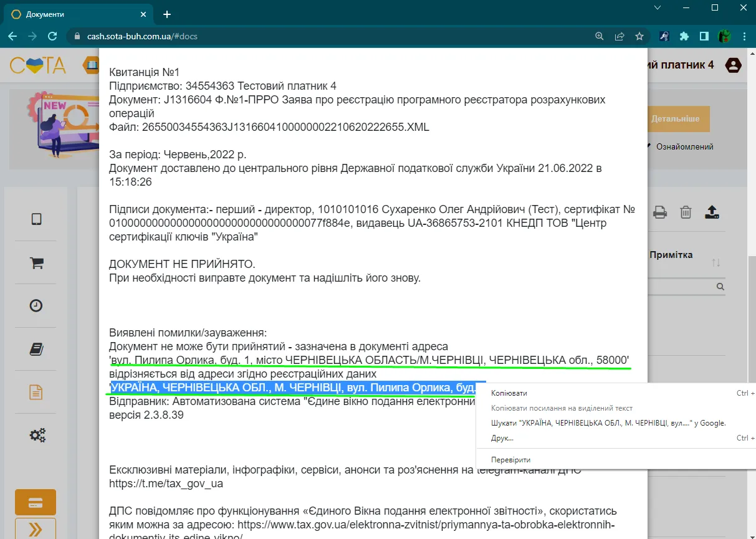Click the highlighted УКРАЇНА, ЧЕРНІВЕЦЬКА ОБЛ. address
Screen dimensions: 756x539
pos(293,388)
